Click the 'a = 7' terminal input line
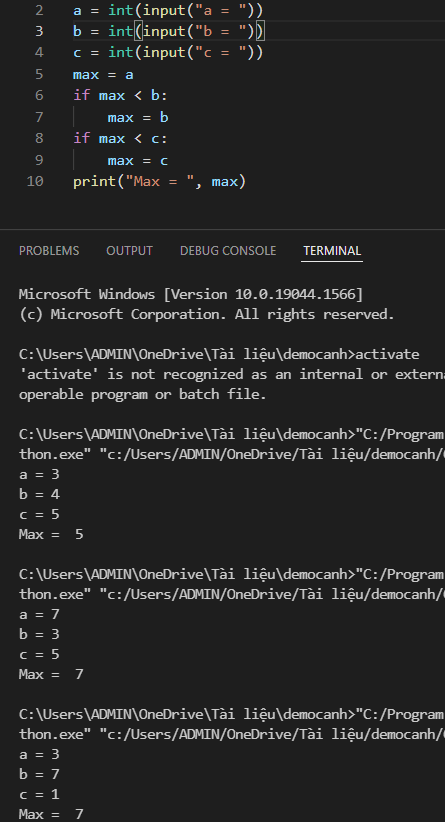Image resolution: width=445 pixels, height=822 pixels. (39, 614)
